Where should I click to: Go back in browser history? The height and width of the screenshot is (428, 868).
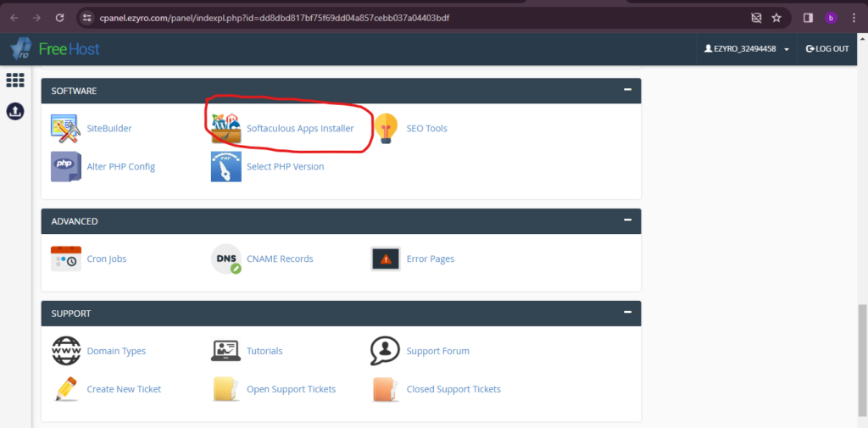(x=14, y=18)
